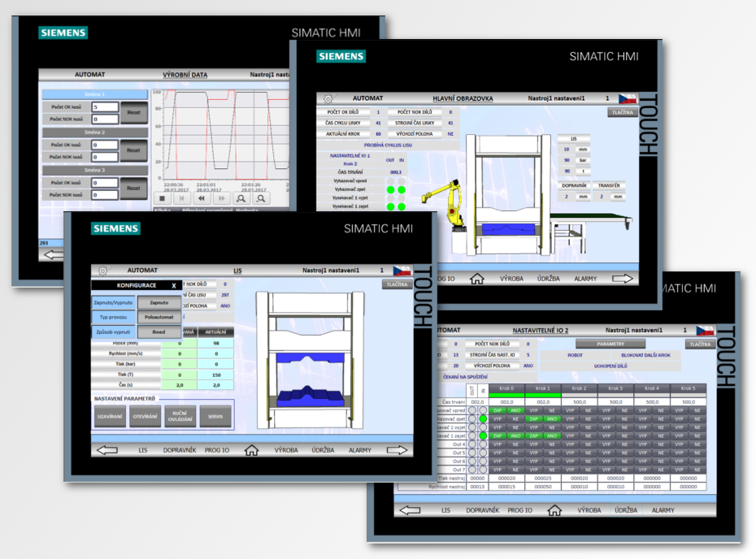This screenshot has width=756, height=559.
Task: Go to home screen from the LIS panel
Action: point(251,450)
